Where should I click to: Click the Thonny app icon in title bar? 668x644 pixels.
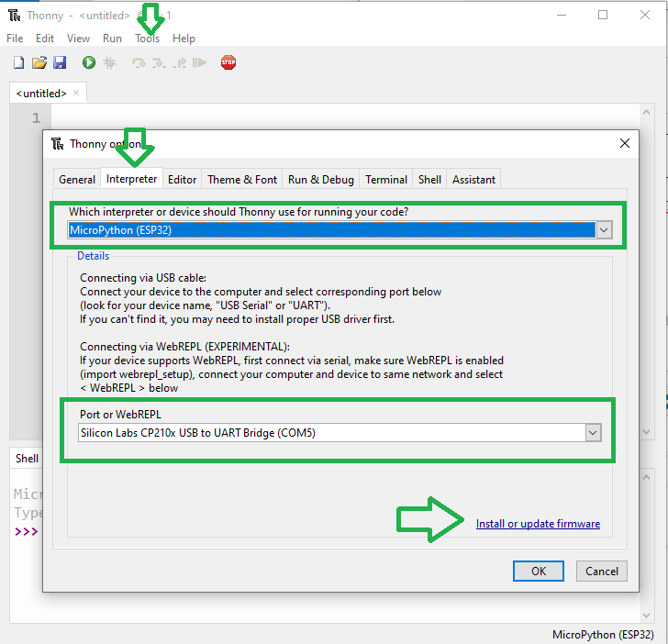tap(15, 16)
